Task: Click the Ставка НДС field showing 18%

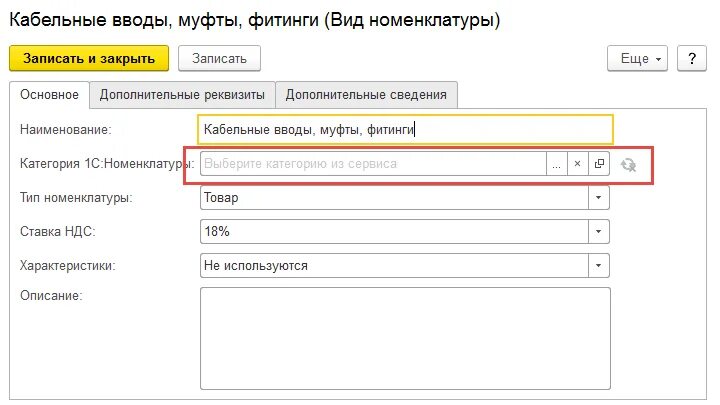Action: [394, 231]
